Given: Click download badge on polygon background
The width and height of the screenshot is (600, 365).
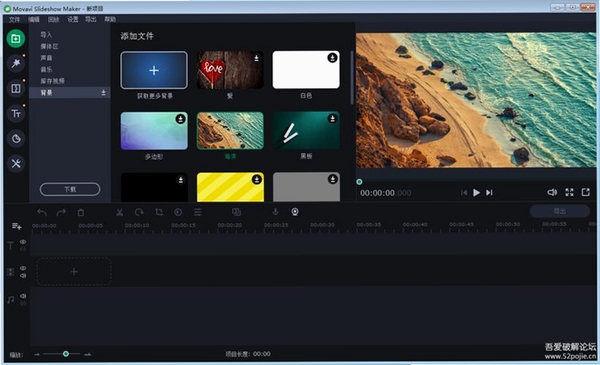Looking at the screenshot, I should click(180, 119).
